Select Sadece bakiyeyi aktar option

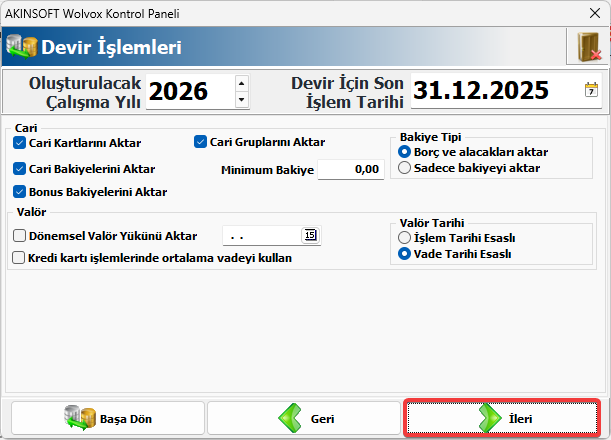(404, 168)
